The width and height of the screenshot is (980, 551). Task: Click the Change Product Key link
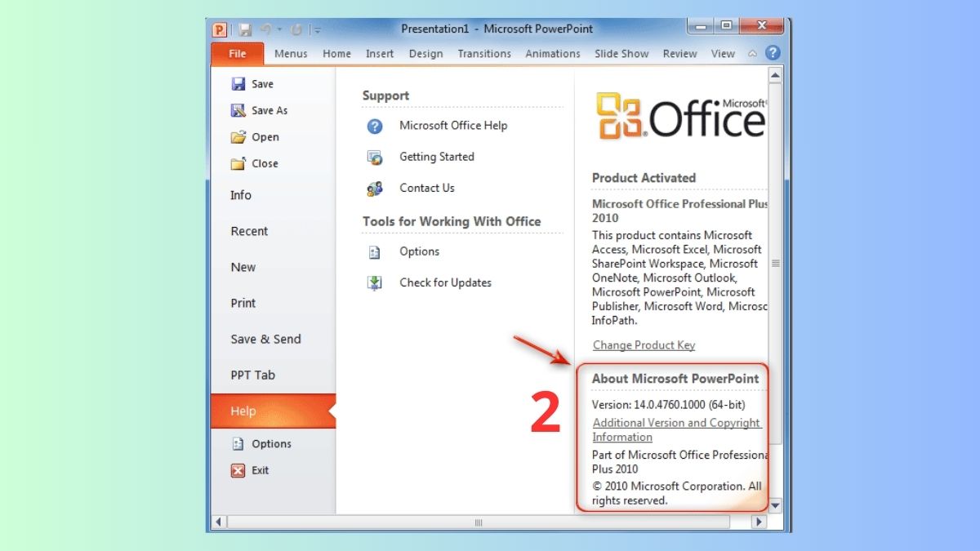(x=644, y=345)
